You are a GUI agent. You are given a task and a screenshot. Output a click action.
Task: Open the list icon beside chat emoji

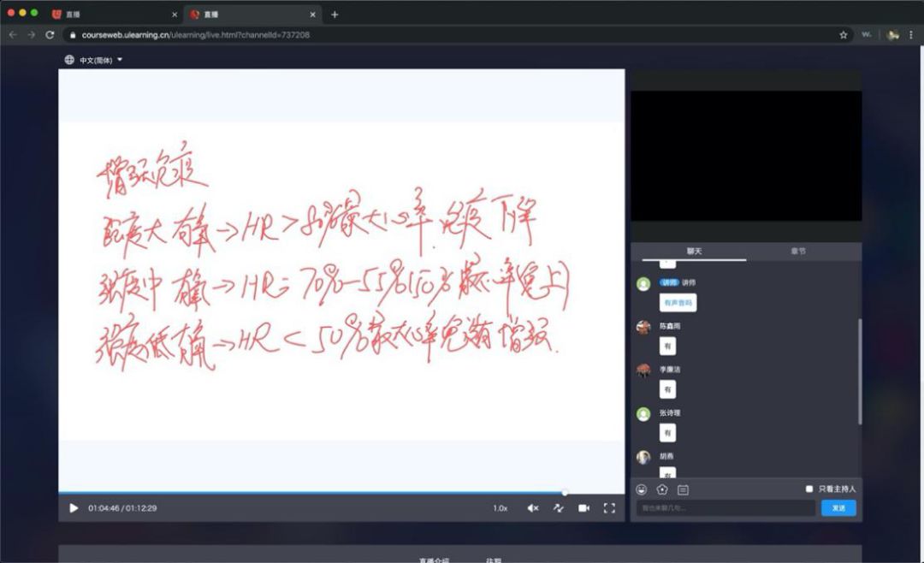pyautogui.click(x=683, y=489)
